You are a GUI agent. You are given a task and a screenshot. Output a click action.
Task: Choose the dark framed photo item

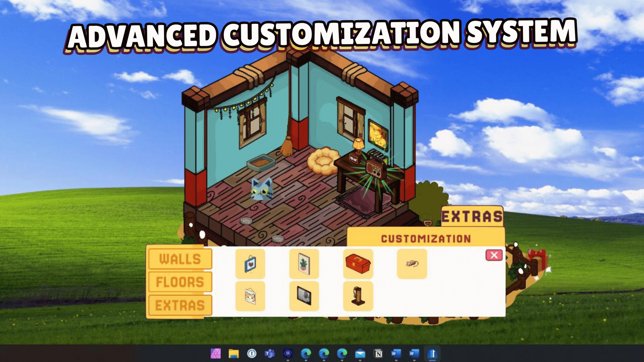(304, 296)
